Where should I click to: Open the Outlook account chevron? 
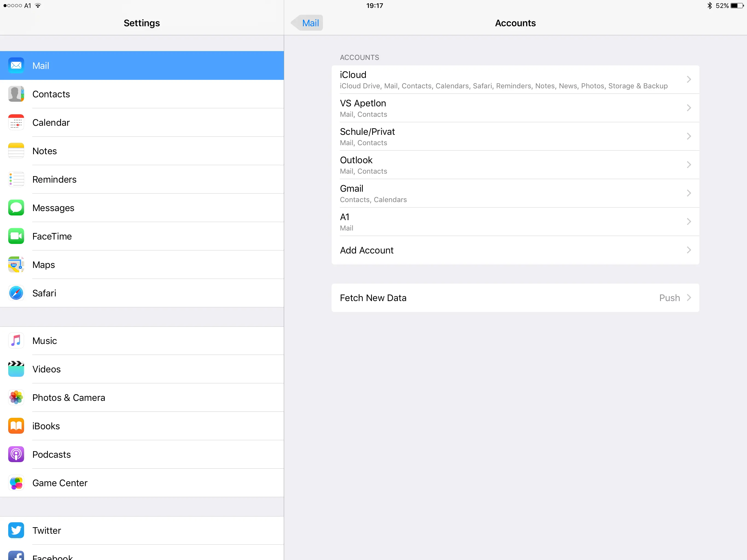click(688, 165)
